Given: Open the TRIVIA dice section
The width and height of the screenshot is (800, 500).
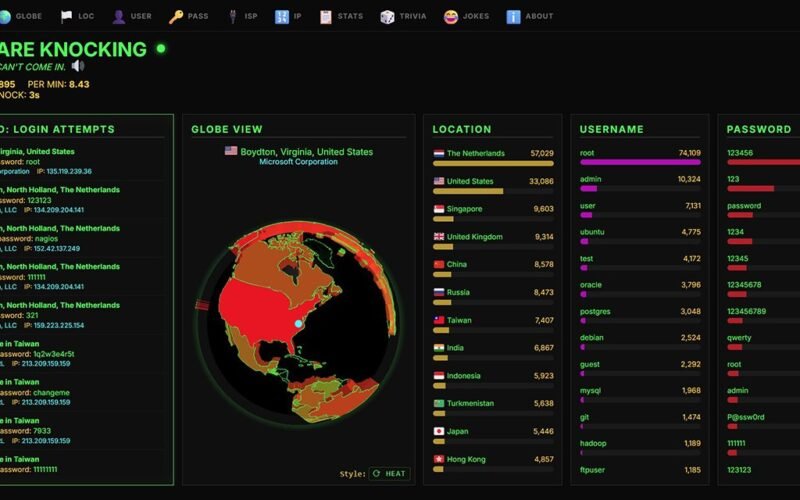Looking at the screenshot, I should pyautogui.click(x=402, y=16).
